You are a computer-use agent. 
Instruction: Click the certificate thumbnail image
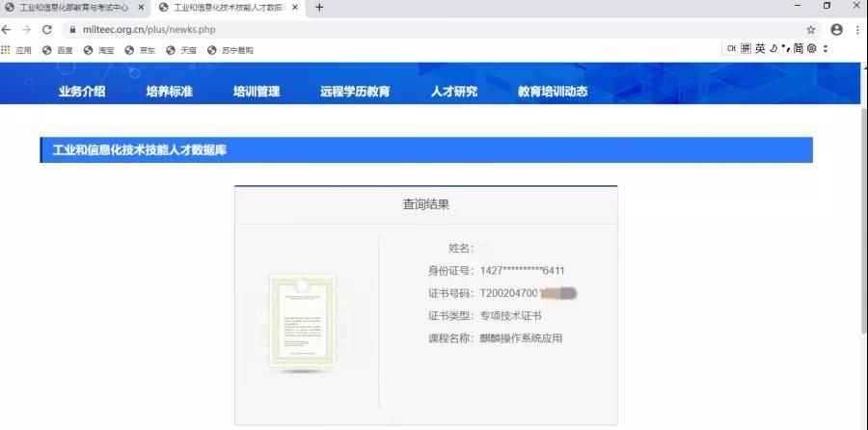[x=304, y=321]
